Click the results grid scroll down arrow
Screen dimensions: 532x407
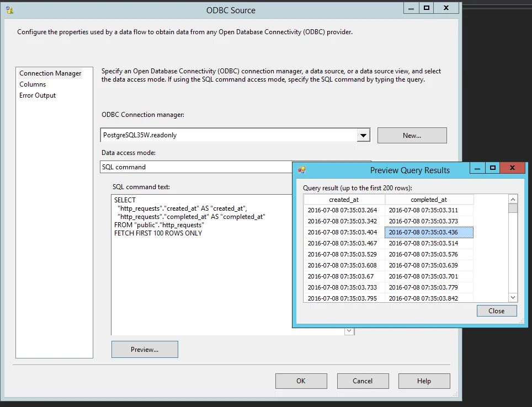(x=513, y=297)
